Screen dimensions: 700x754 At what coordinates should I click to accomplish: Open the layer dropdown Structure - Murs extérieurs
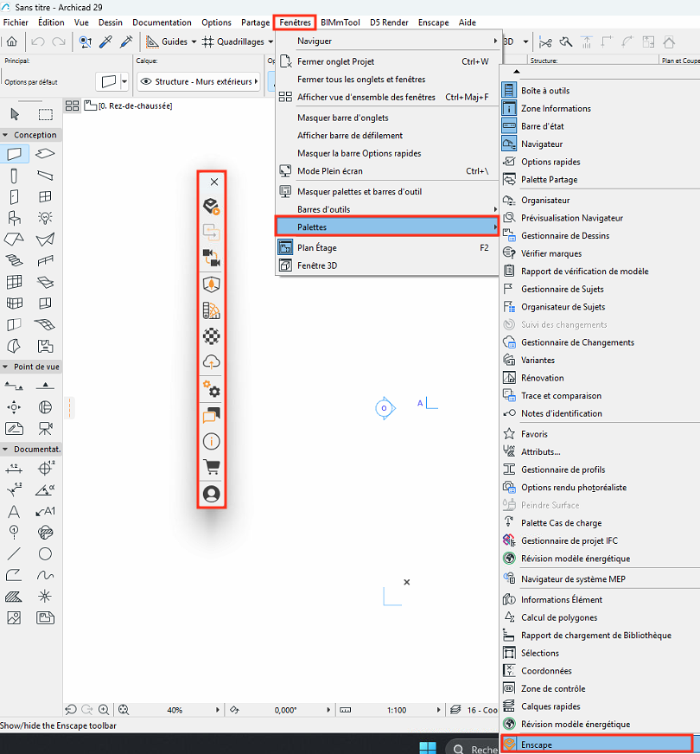(x=199, y=81)
